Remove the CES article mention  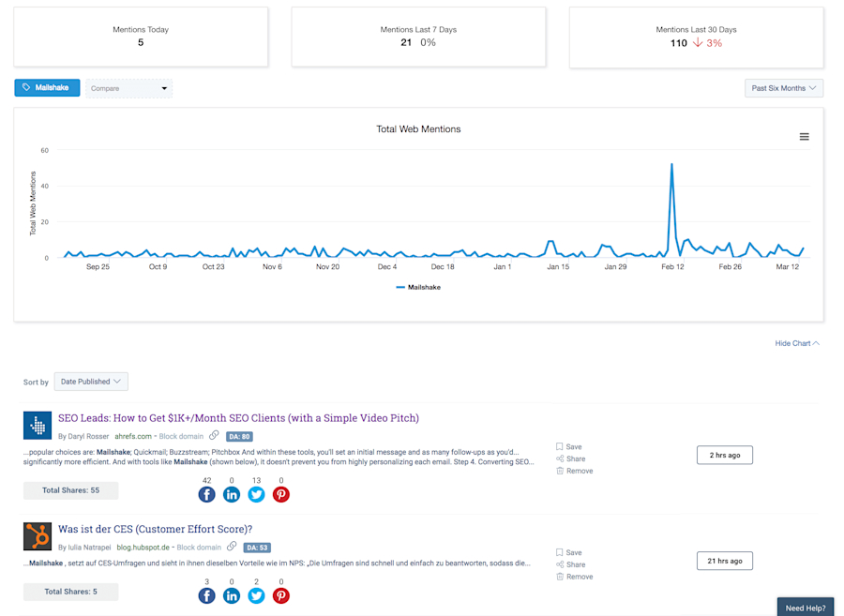(x=574, y=577)
